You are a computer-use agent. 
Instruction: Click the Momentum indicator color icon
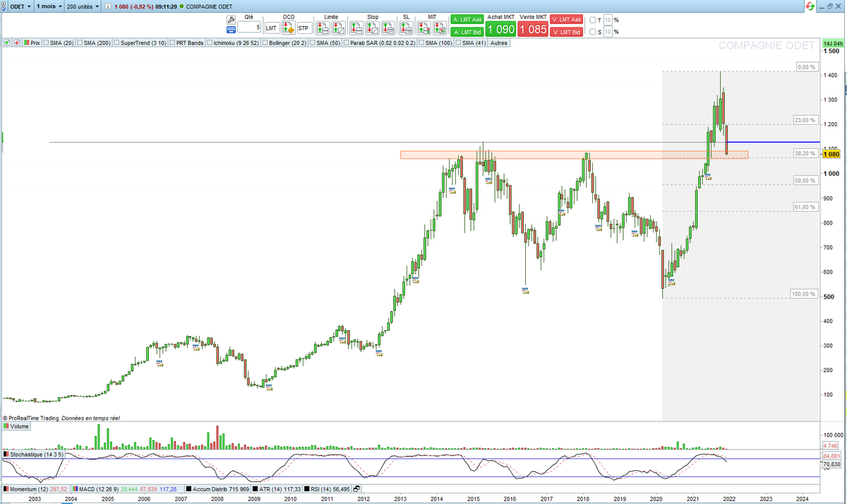[7, 488]
